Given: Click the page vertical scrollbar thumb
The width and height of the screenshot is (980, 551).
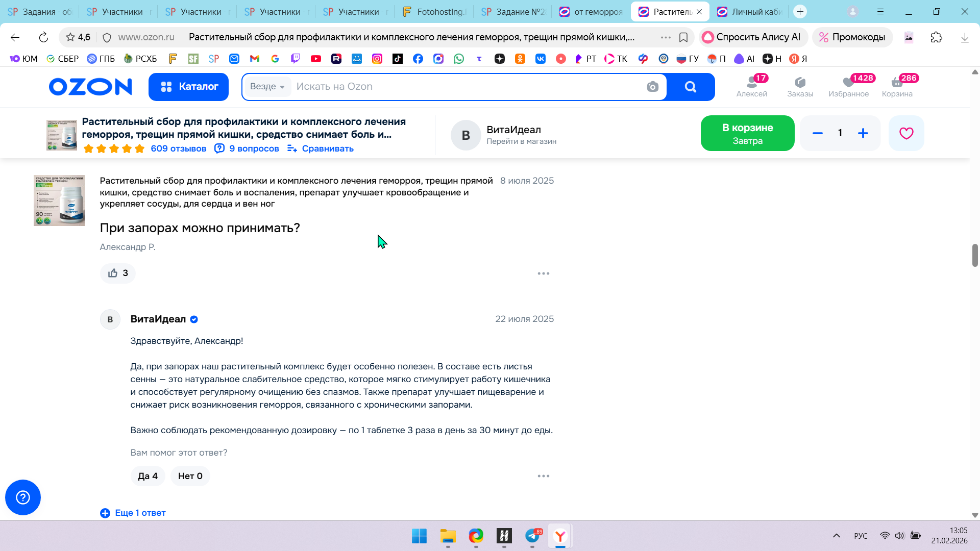Looking at the screenshot, I should [x=975, y=255].
